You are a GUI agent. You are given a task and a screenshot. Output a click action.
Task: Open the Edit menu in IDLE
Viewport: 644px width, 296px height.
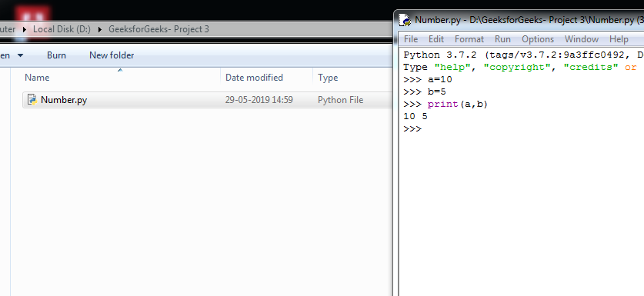[x=435, y=39]
